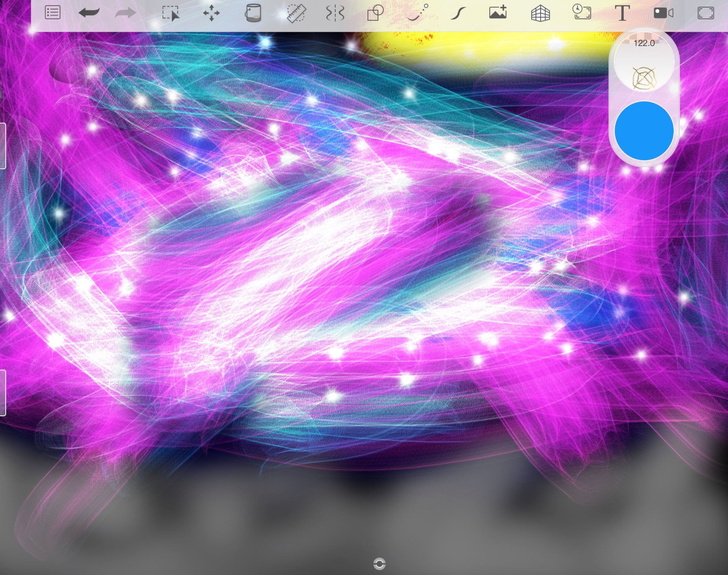Toggle the Symmetry tool
Viewport: 728px width, 575px height.
(x=335, y=13)
